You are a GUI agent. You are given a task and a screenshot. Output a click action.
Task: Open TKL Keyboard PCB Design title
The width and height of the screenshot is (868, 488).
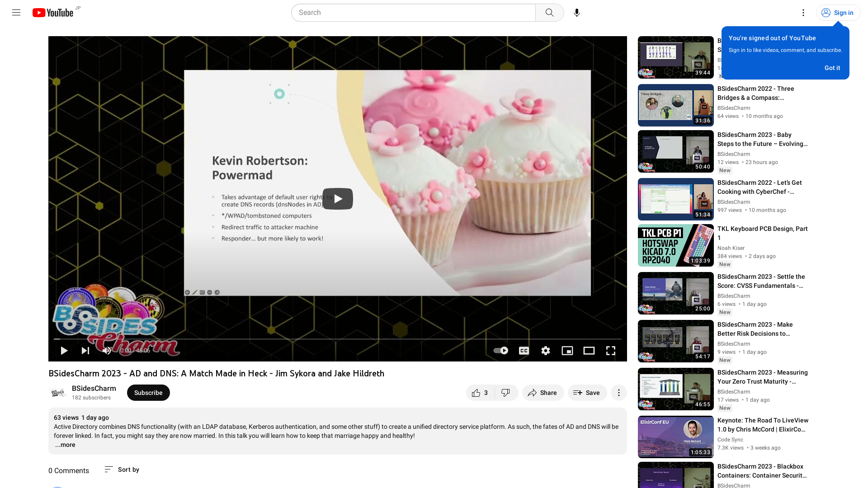(762, 233)
